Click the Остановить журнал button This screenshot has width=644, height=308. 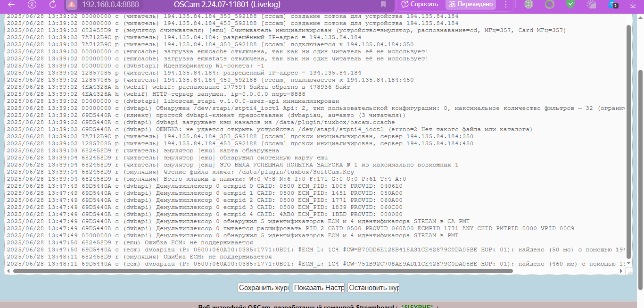coord(374,288)
